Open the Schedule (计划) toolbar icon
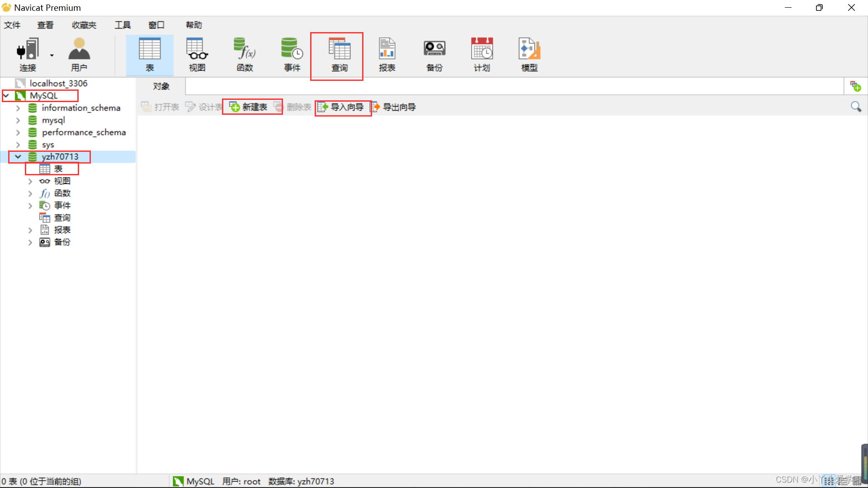Image resolution: width=868 pixels, height=488 pixels. click(482, 55)
